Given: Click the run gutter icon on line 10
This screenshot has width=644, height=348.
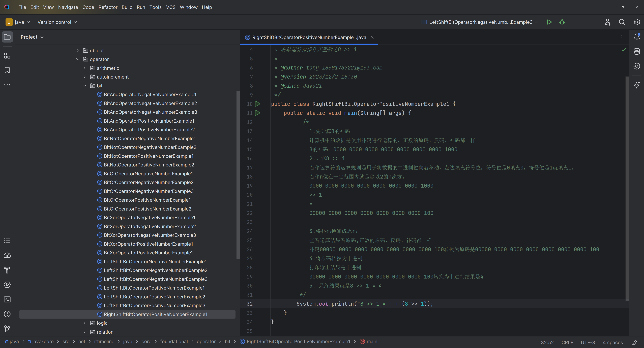Looking at the screenshot, I should [257, 104].
